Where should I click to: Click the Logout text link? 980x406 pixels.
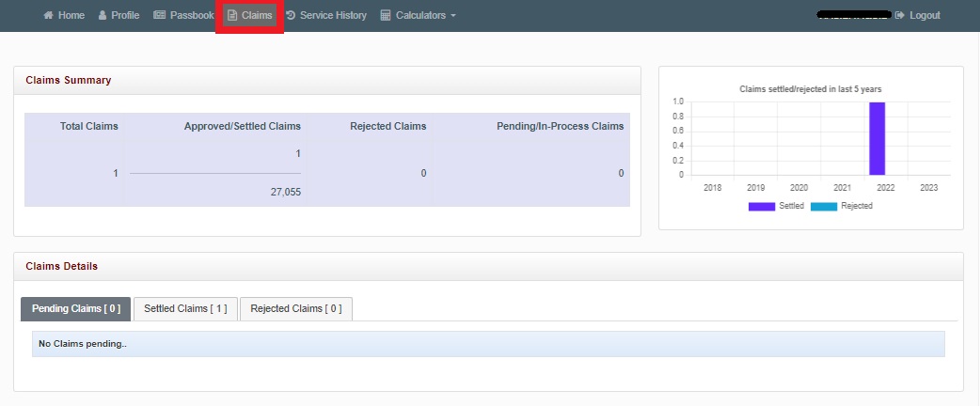[925, 16]
